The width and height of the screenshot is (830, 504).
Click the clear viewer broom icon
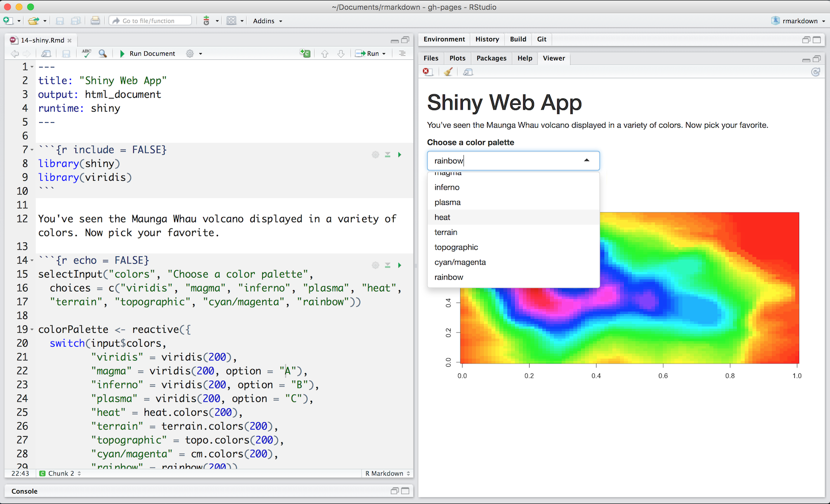(448, 72)
